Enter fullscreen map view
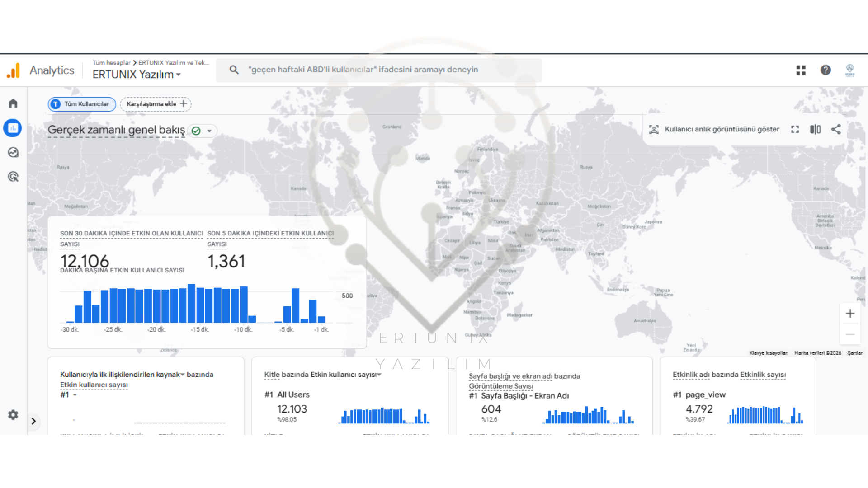Viewport: 868px width, 488px height. pyautogui.click(x=795, y=129)
